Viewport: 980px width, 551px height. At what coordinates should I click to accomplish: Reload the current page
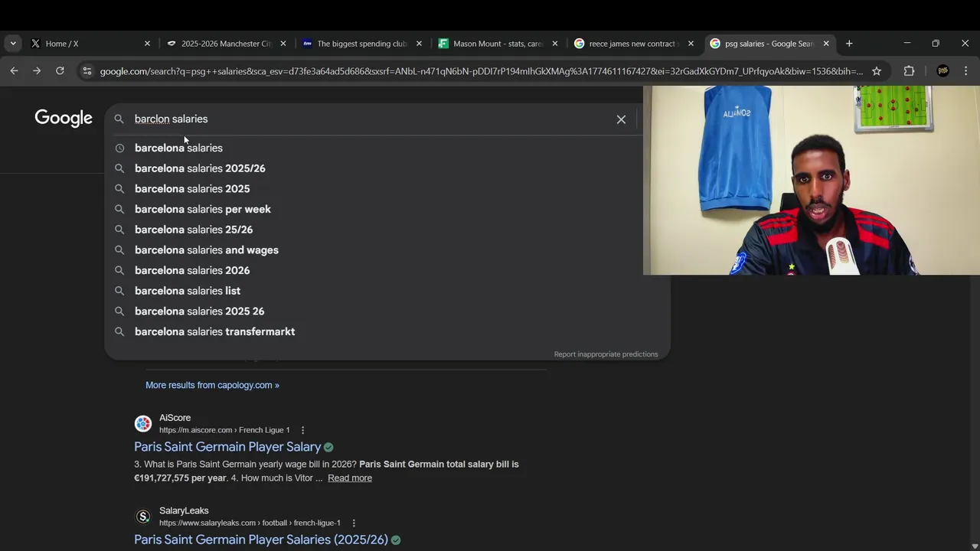click(x=60, y=71)
